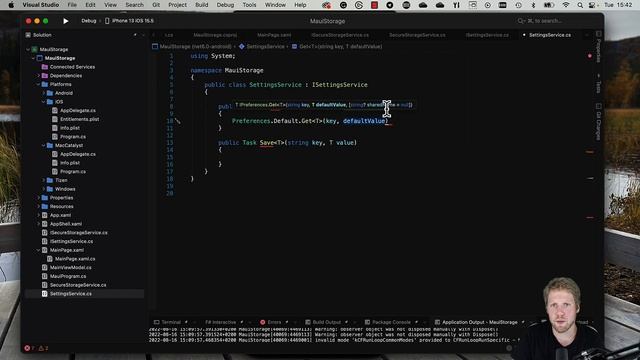Switch to the MainPage.xaml editor tab

[274, 35]
